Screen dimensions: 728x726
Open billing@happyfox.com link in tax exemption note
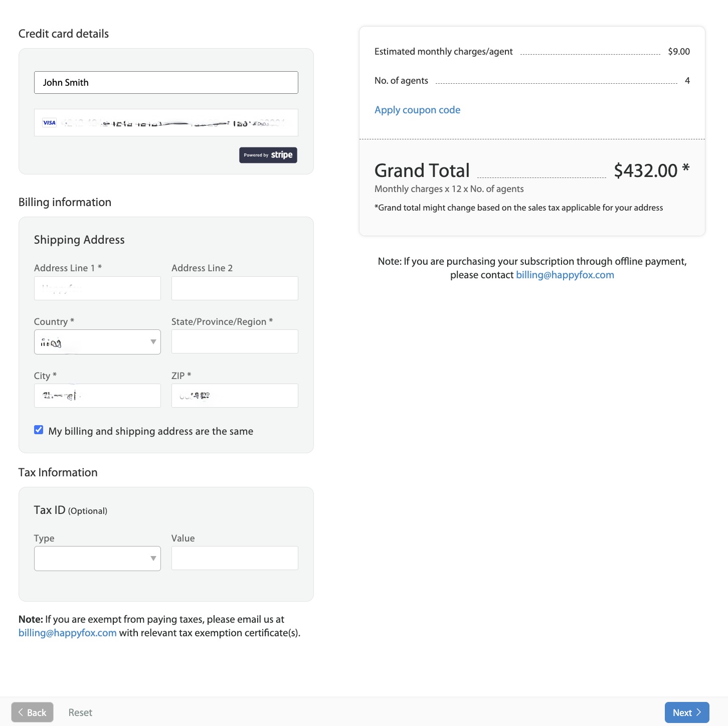(67, 633)
